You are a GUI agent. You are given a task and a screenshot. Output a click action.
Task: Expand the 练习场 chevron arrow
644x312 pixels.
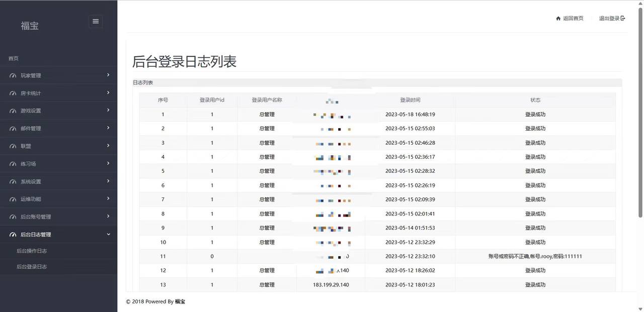pos(108,163)
